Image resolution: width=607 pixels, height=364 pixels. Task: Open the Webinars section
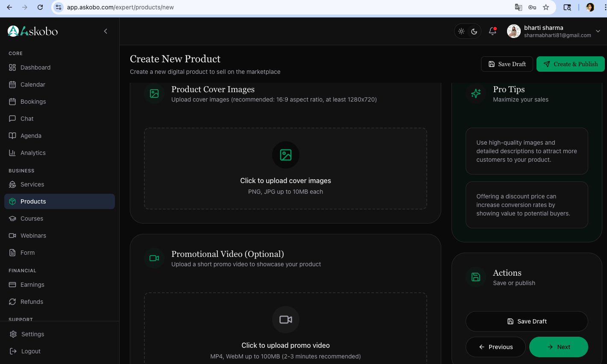(34, 236)
